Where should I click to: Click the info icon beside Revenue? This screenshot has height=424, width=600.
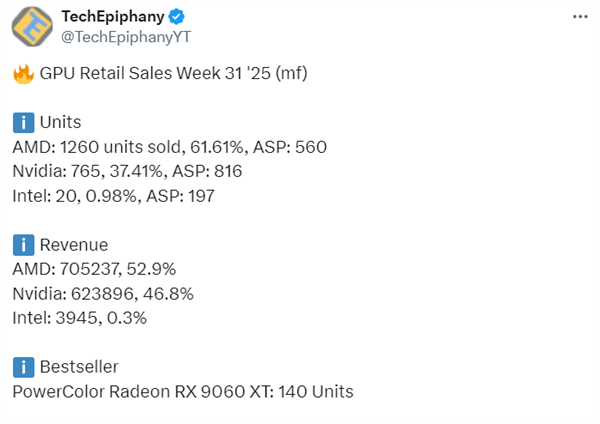(x=22, y=245)
